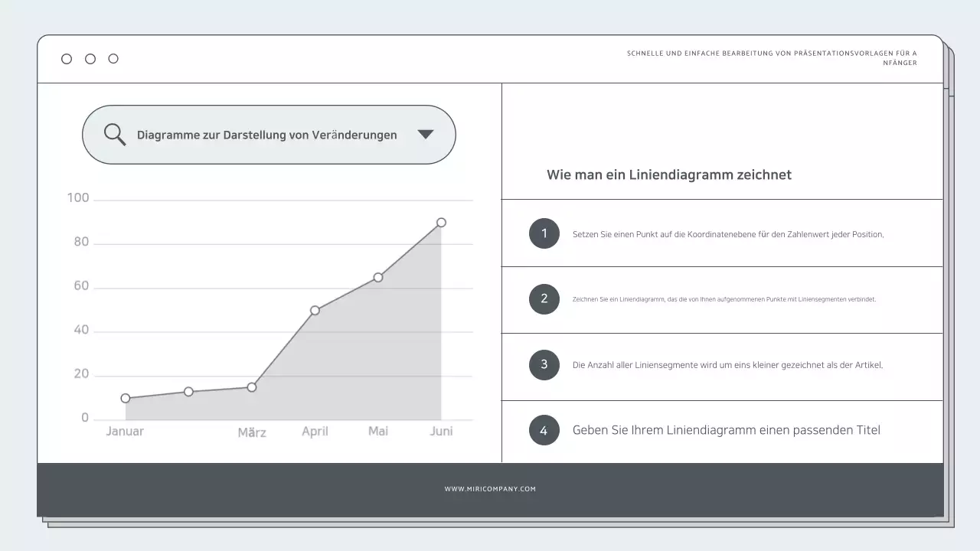Open the Diagramme zur Darstellung dropdown
Screen dimensions: 980x551
pyautogui.click(x=268, y=135)
